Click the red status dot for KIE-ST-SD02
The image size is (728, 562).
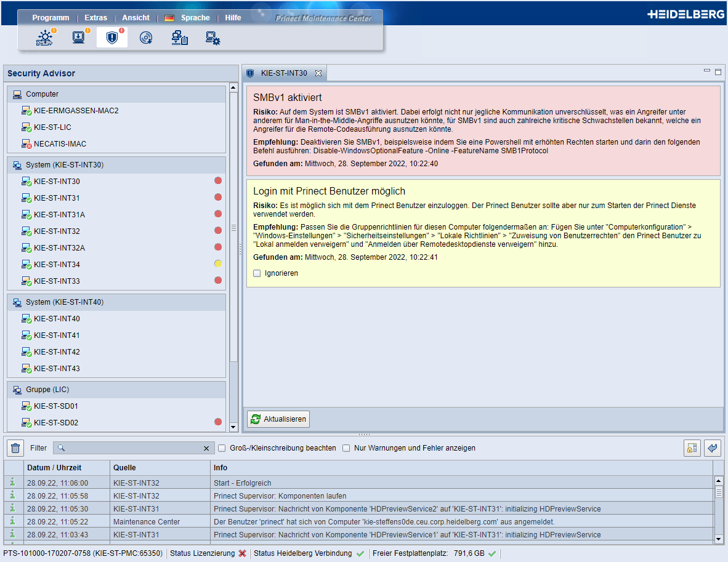click(x=218, y=422)
